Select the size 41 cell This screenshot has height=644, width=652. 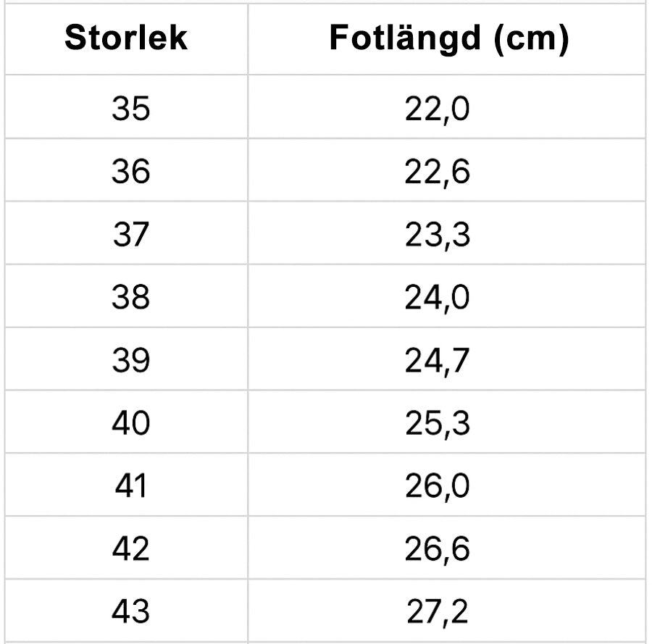coord(131,486)
